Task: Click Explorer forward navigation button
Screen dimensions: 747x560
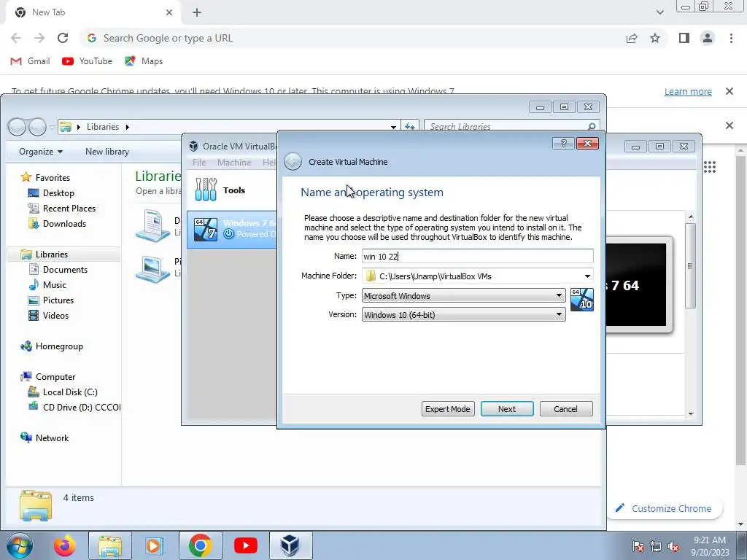Action: click(x=37, y=127)
